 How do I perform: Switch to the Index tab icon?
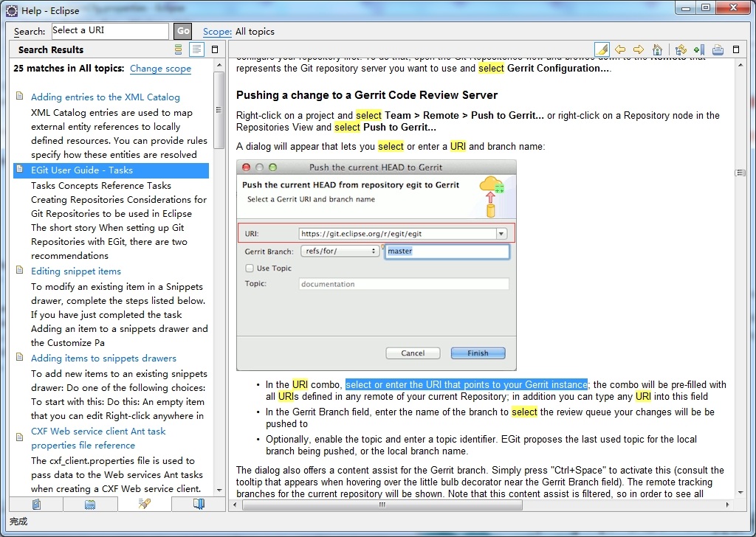point(89,505)
